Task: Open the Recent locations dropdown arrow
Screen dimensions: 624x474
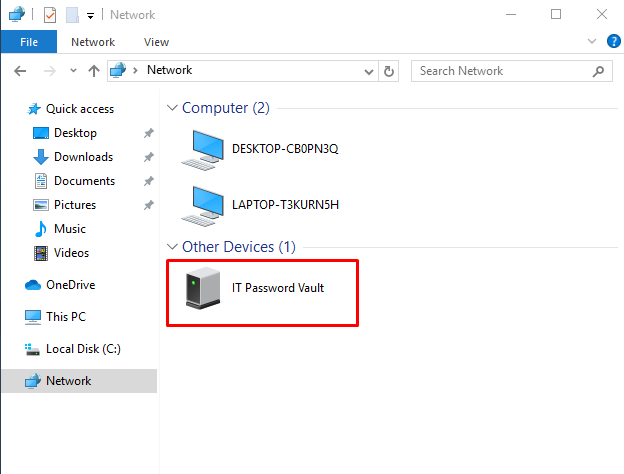Action: tap(73, 71)
